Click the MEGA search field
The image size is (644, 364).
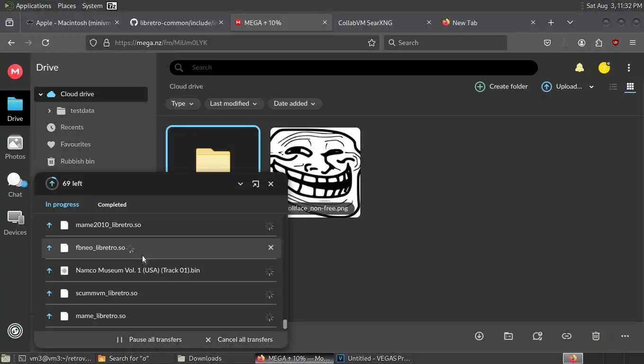point(354,68)
